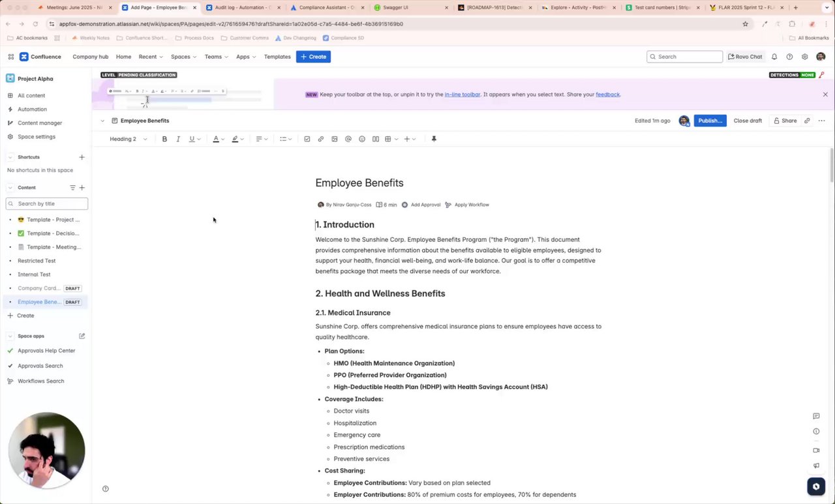The height and width of the screenshot is (504, 835).
Task: Add a shortcut with plus icon
Action: [x=82, y=157]
